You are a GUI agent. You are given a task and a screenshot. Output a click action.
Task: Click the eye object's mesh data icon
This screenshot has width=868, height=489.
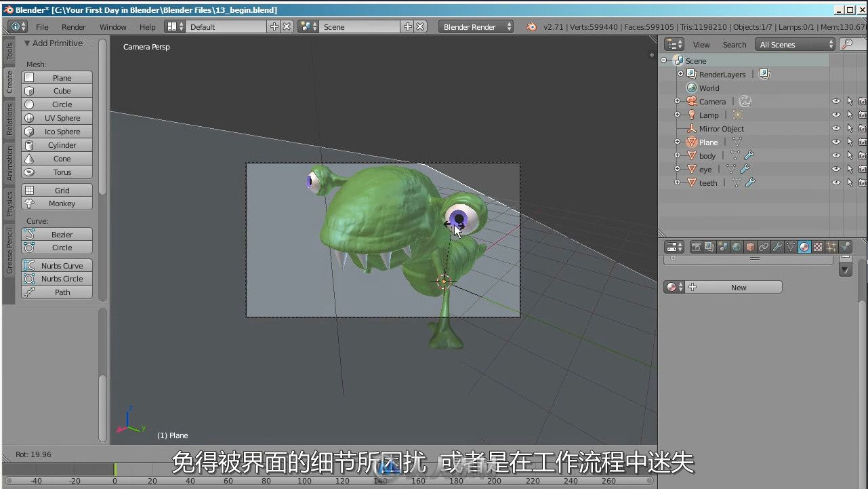tap(731, 169)
